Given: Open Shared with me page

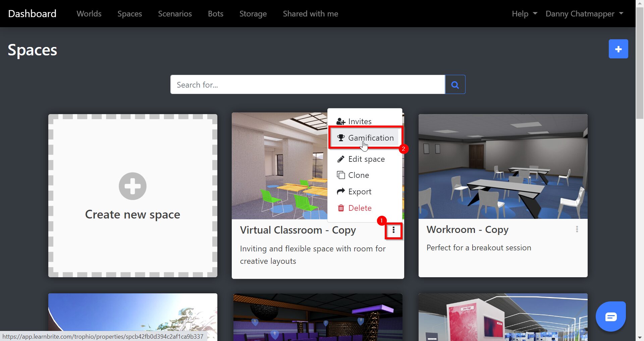Looking at the screenshot, I should 310,14.
